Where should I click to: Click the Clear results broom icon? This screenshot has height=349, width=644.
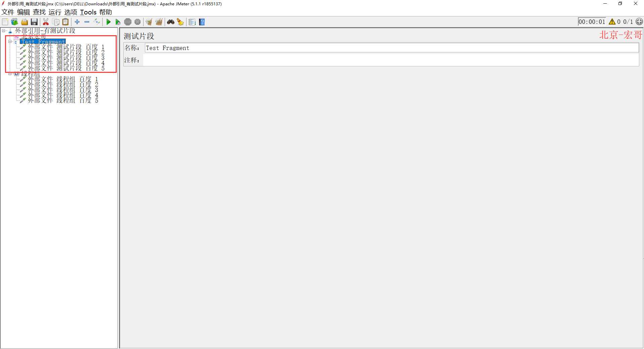pyautogui.click(x=149, y=22)
